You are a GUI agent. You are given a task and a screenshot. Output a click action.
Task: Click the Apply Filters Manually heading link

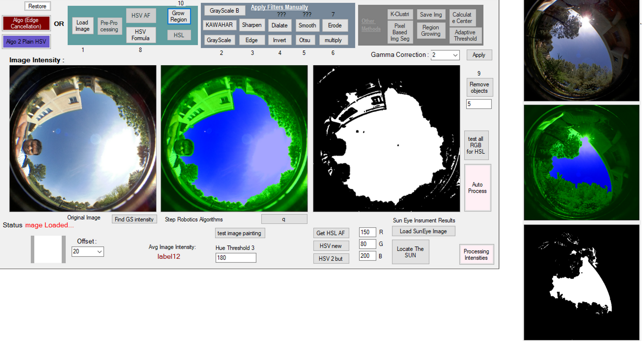coord(279,7)
